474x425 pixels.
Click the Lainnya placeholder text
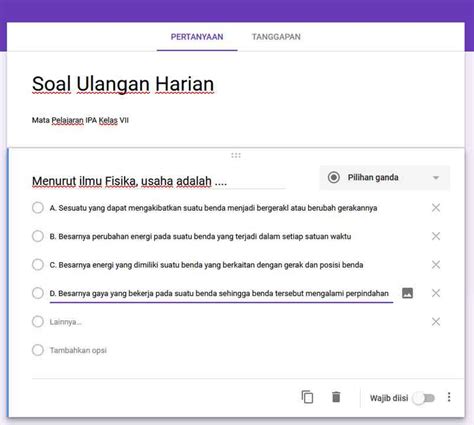tap(66, 322)
